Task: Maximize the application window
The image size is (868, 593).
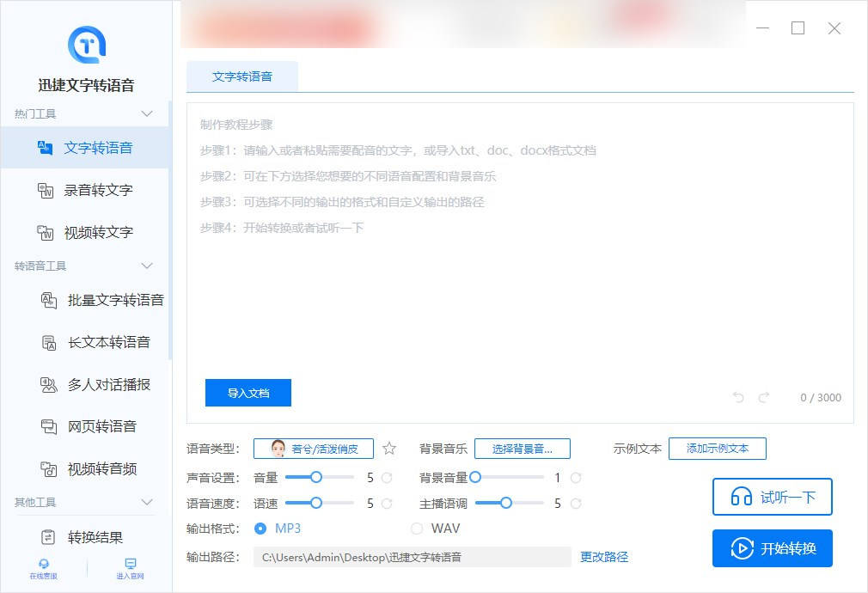Action: (798, 28)
